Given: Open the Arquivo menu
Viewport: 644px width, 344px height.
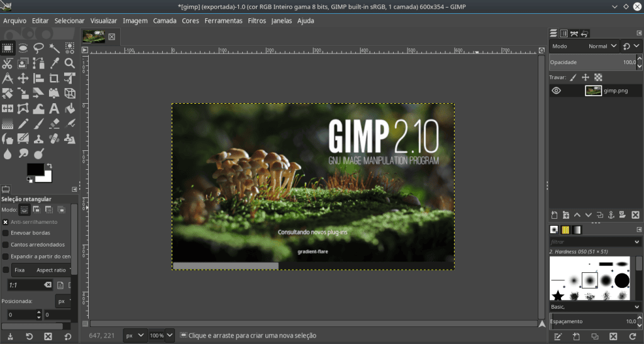Looking at the screenshot, I should (15, 21).
